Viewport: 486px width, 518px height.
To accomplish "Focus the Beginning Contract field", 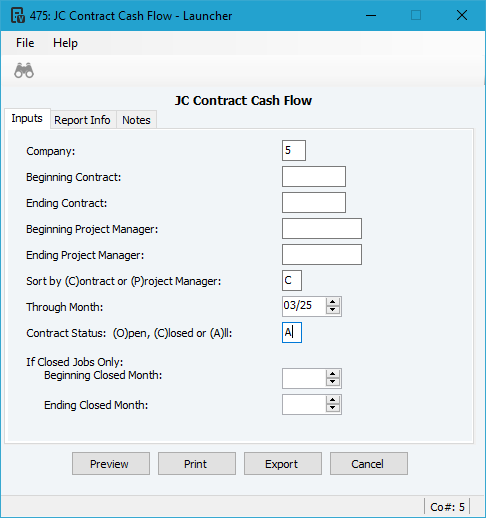I will tap(314, 176).
